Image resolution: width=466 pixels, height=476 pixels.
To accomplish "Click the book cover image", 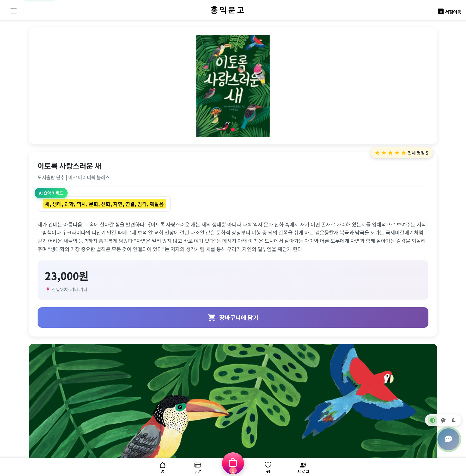I will coord(233,86).
